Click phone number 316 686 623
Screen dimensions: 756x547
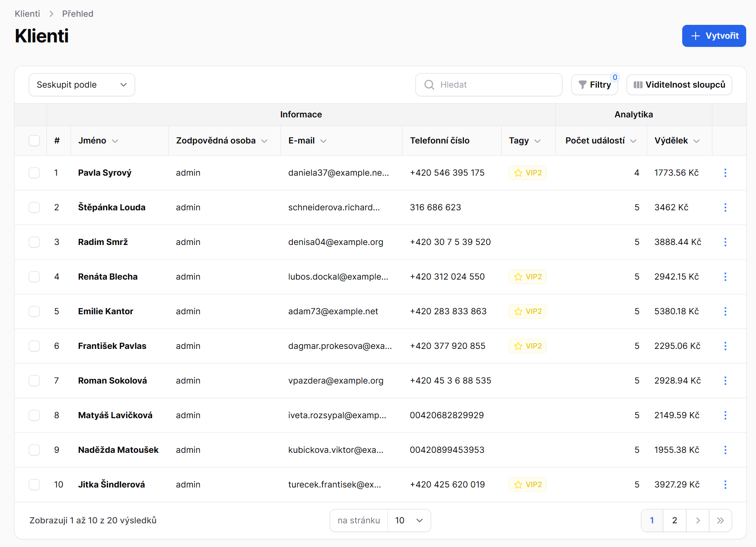pos(435,207)
